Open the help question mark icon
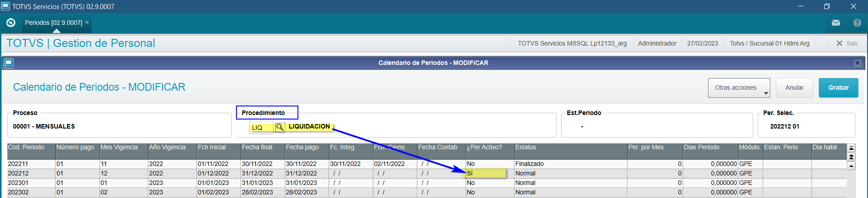Image resolution: width=868 pixels, height=198 pixels. (x=857, y=23)
